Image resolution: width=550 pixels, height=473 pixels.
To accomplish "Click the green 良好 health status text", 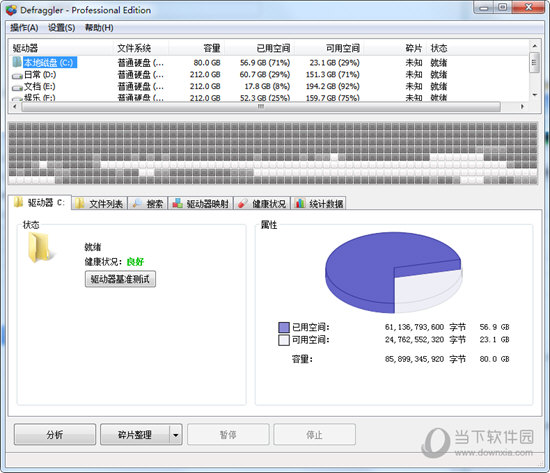I will coord(135,262).
